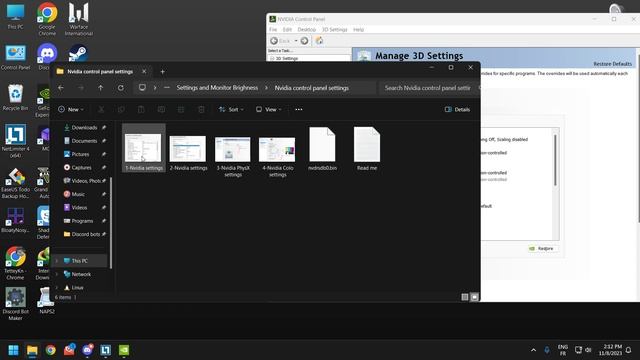
Task: Open See more options ellipsis
Action: click(298, 109)
